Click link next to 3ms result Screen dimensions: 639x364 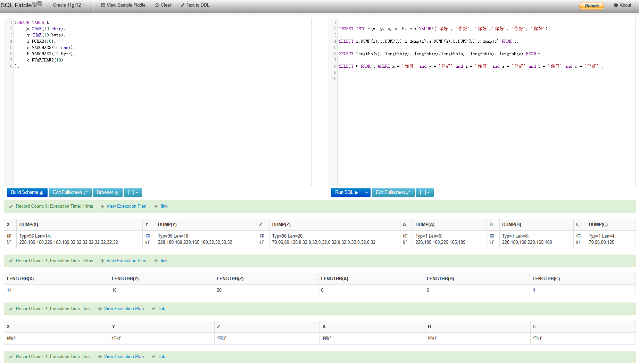point(162,309)
